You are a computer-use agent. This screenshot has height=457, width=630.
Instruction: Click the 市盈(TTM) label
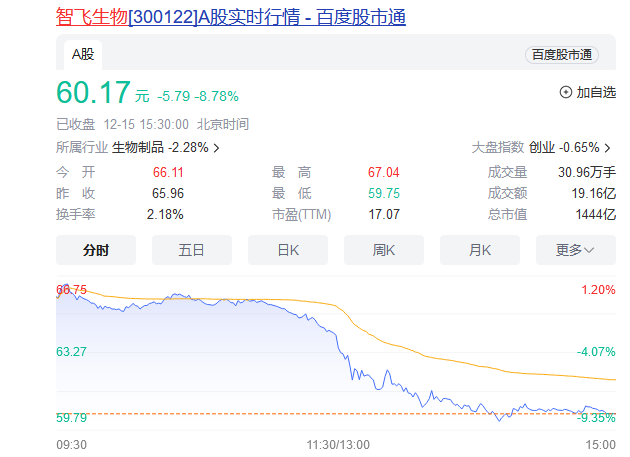click(x=301, y=214)
